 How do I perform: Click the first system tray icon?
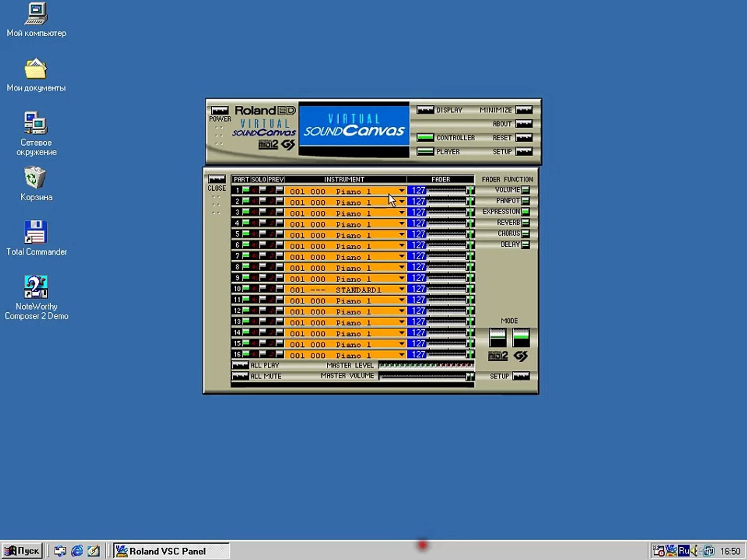(x=658, y=551)
